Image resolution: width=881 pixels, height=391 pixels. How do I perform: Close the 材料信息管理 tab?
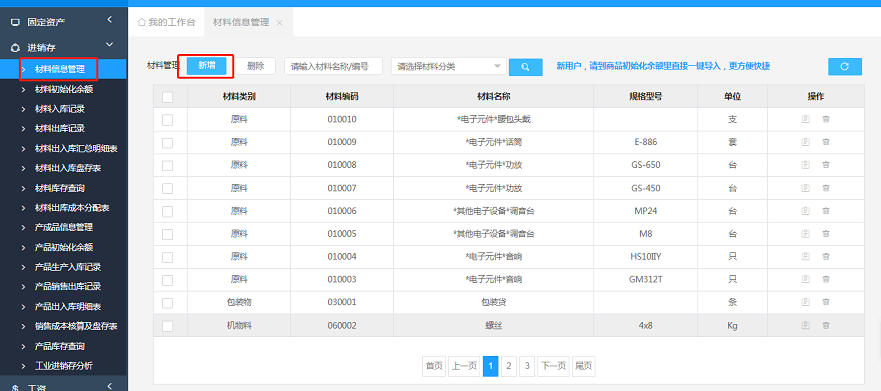coord(279,23)
